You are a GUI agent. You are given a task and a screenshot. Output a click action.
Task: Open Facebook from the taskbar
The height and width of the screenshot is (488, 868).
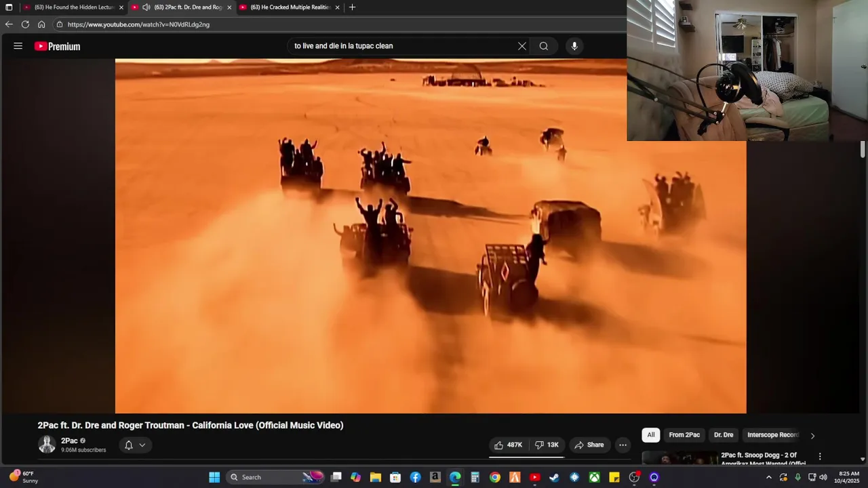(x=416, y=477)
